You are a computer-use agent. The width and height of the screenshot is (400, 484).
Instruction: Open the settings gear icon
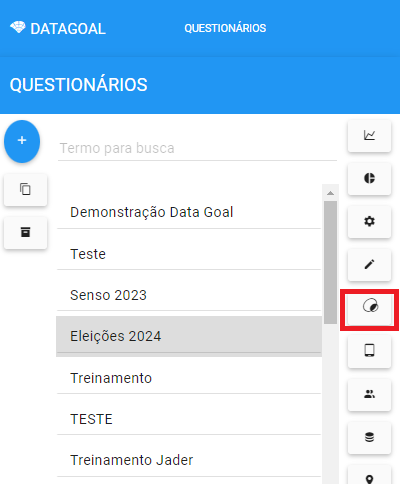pyautogui.click(x=369, y=221)
